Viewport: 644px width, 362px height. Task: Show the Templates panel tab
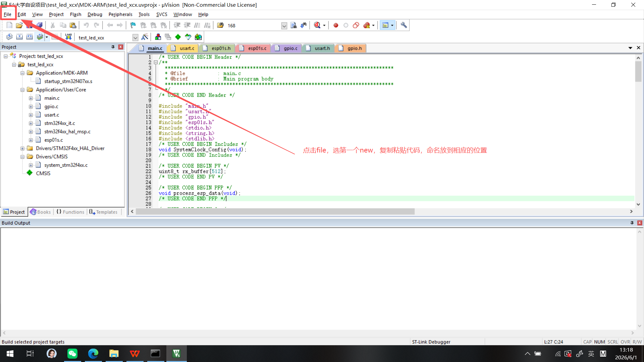click(x=103, y=212)
